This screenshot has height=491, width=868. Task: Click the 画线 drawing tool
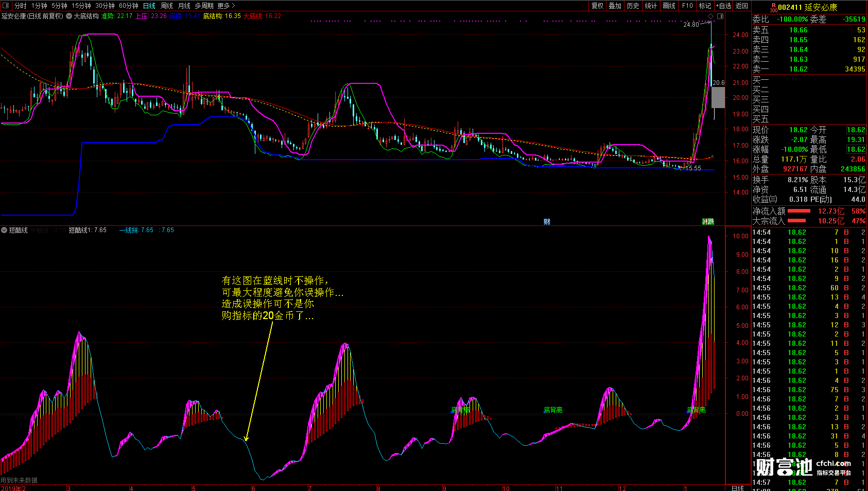tap(669, 6)
